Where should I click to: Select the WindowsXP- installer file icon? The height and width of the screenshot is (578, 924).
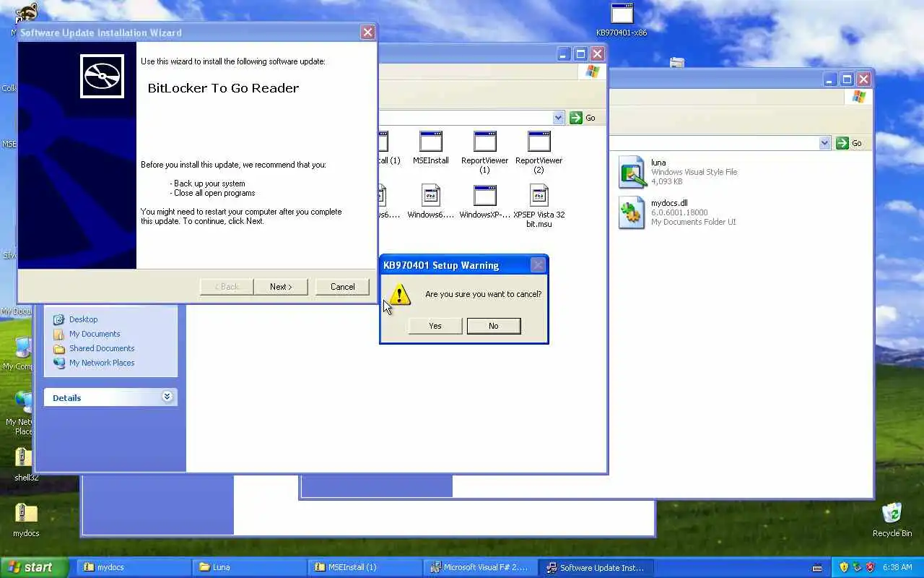coord(485,196)
